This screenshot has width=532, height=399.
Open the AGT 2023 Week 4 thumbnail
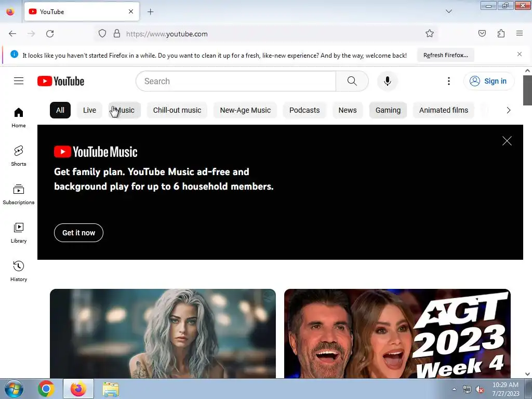(397, 334)
